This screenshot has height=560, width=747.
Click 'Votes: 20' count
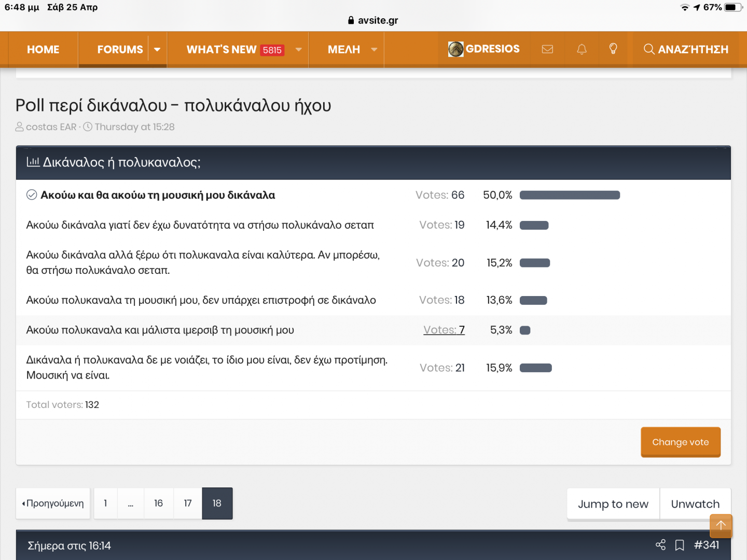point(440,263)
